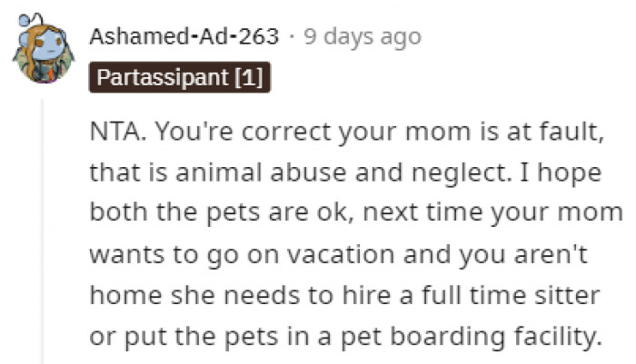Click the "NTA." verdict text
Screen dimensions: 636x364
click(x=114, y=133)
